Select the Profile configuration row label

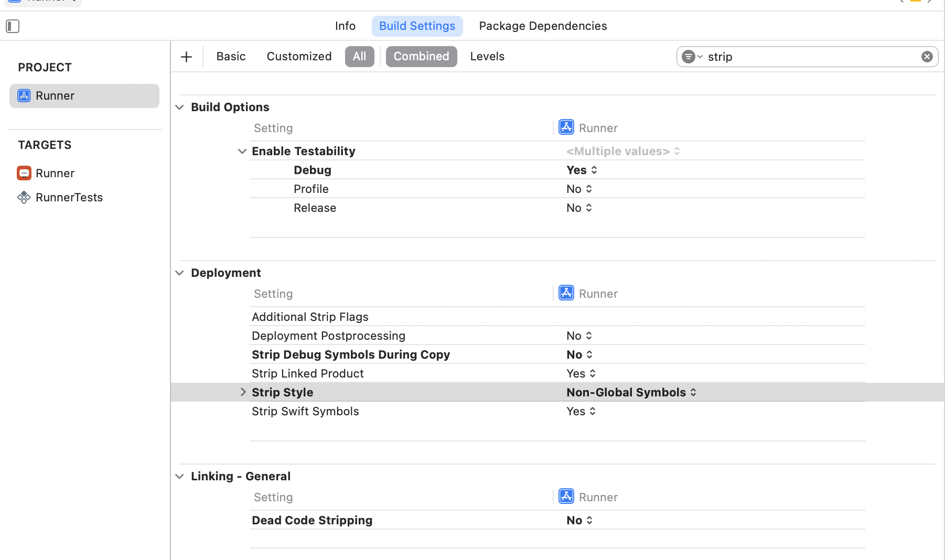coord(311,189)
